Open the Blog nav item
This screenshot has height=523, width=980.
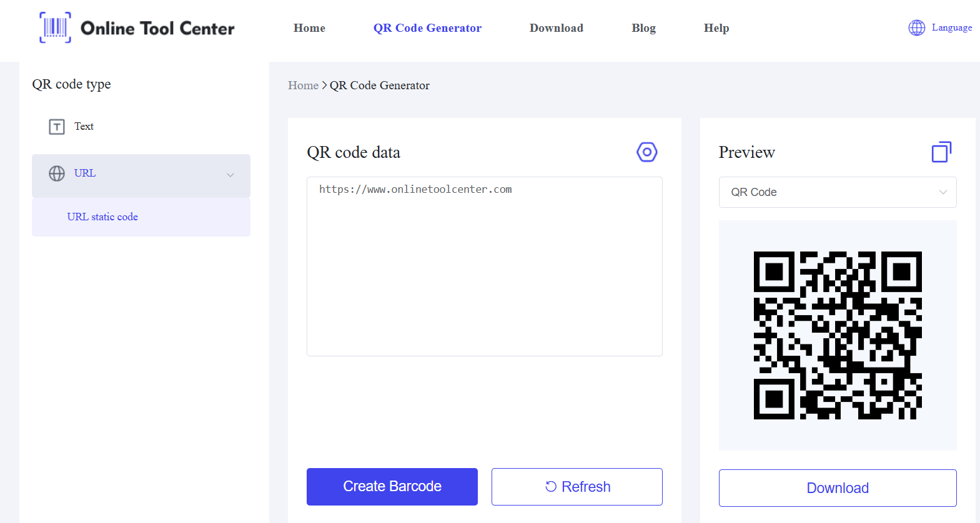[x=643, y=28]
